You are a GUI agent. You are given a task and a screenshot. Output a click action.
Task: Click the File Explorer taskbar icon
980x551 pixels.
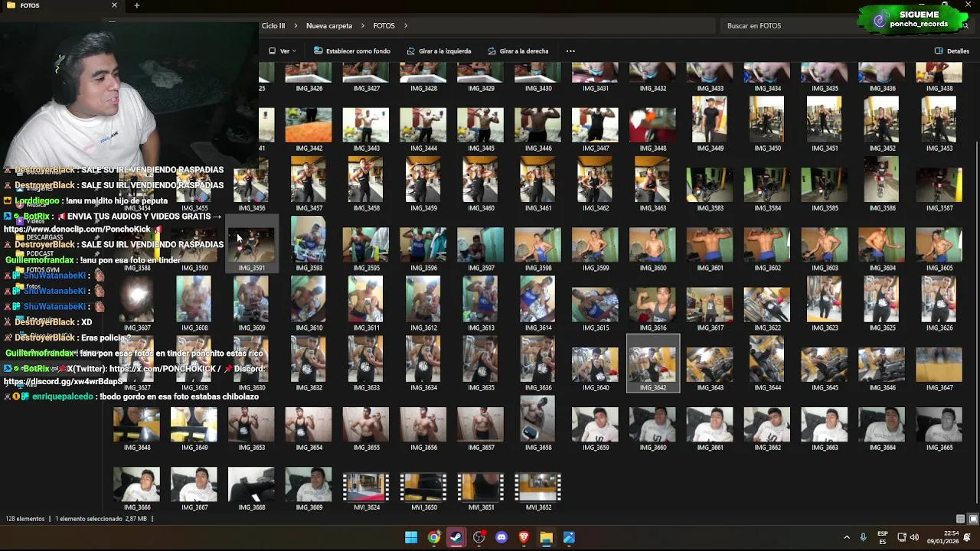tap(546, 537)
